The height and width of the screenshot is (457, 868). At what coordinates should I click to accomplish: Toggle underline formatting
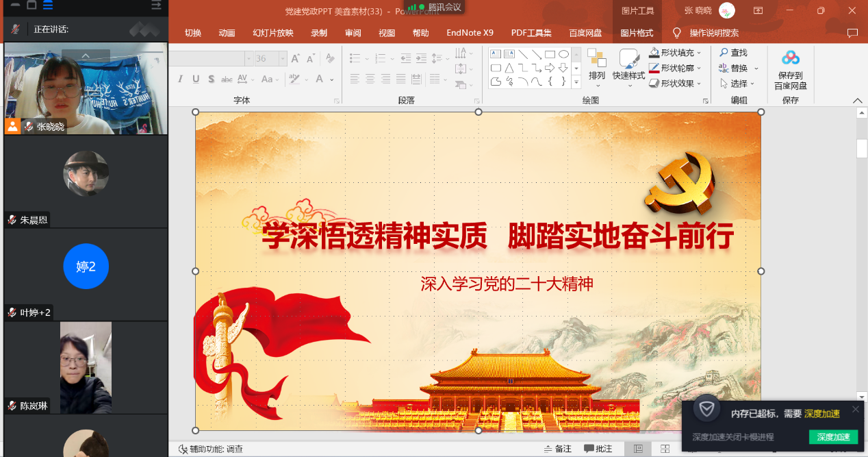click(x=196, y=79)
